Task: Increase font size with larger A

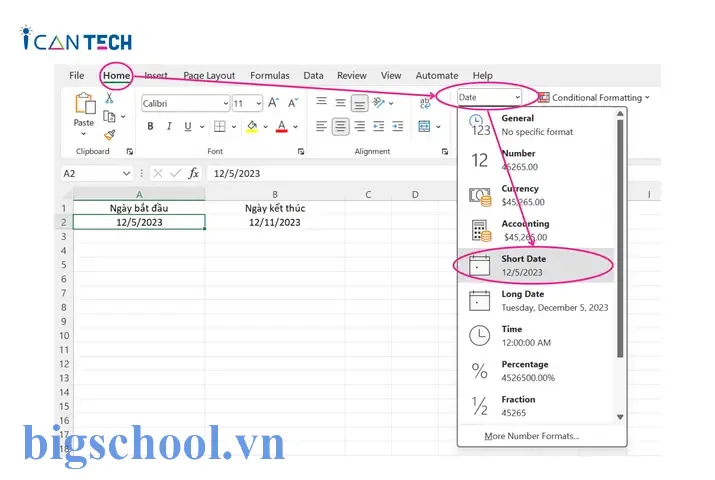Action: point(273,103)
